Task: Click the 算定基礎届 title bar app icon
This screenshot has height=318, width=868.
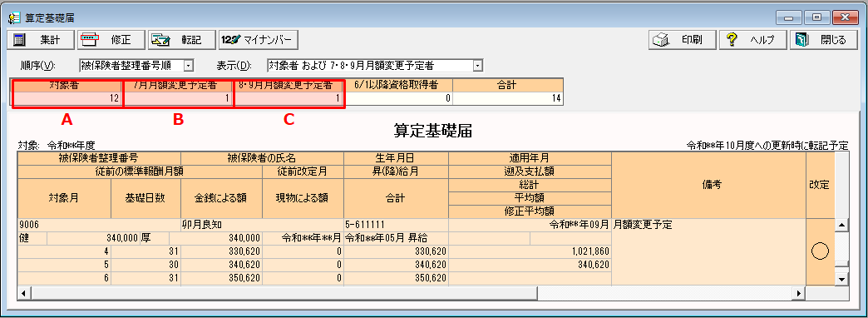Action: [x=14, y=17]
